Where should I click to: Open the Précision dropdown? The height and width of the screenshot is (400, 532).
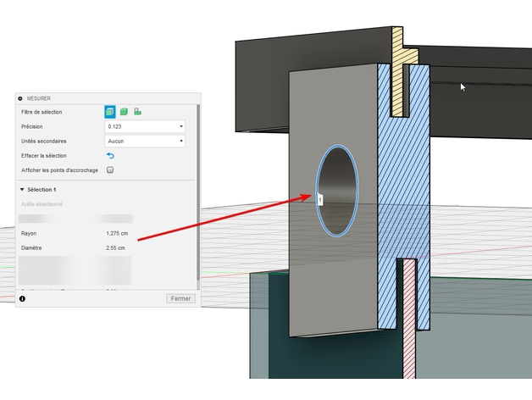[x=144, y=127]
